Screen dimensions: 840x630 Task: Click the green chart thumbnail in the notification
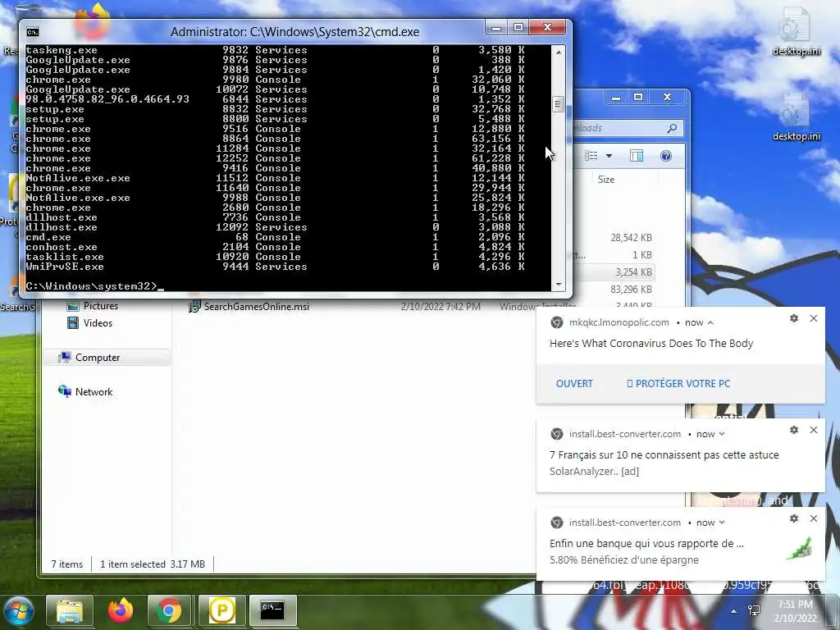(x=800, y=549)
